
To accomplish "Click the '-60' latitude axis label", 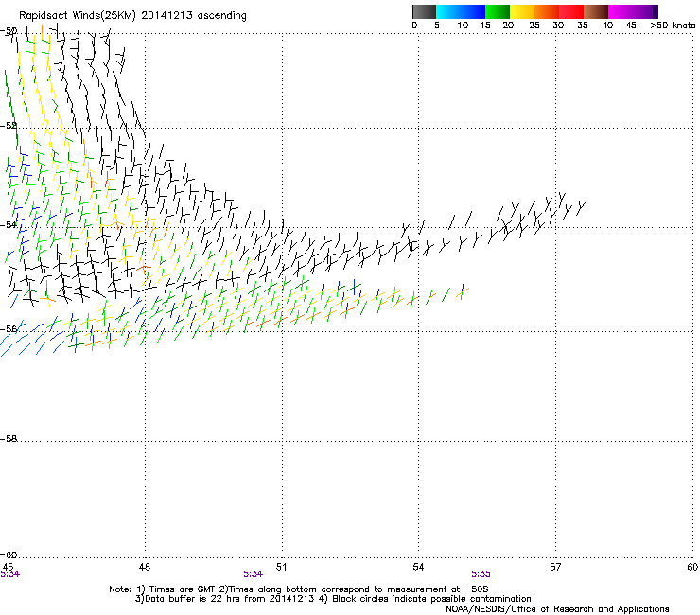I will 9,555.
